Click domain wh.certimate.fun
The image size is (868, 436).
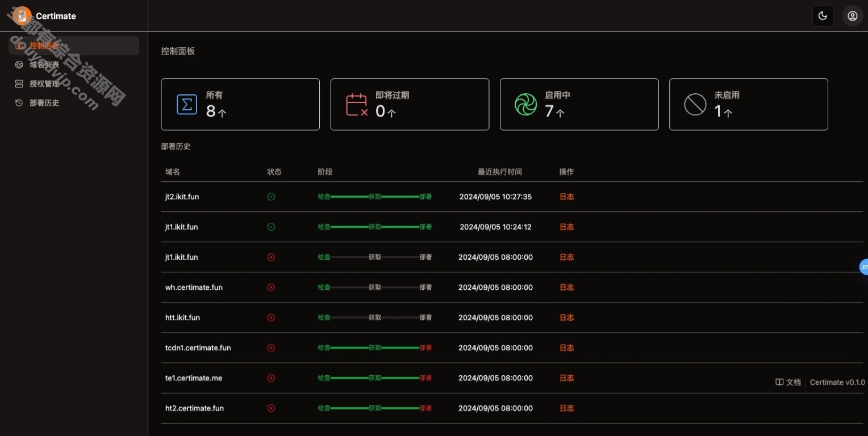pyautogui.click(x=194, y=287)
